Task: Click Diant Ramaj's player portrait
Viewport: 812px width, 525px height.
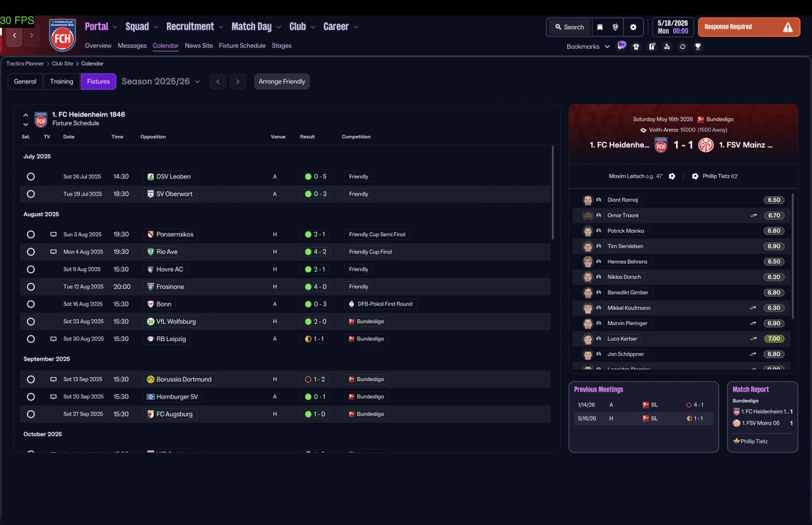Action: coord(588,200)
